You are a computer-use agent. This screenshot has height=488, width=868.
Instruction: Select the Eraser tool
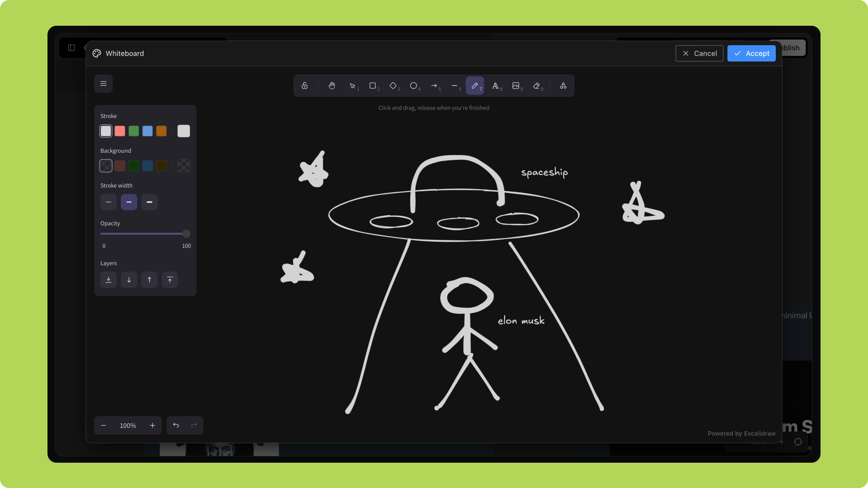537,86
